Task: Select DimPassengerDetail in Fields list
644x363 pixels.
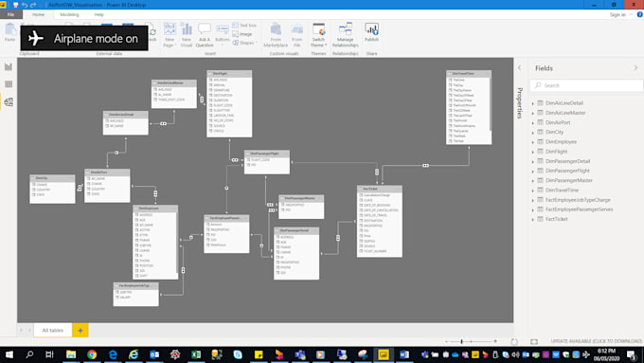Action: [x=567, y=161]
